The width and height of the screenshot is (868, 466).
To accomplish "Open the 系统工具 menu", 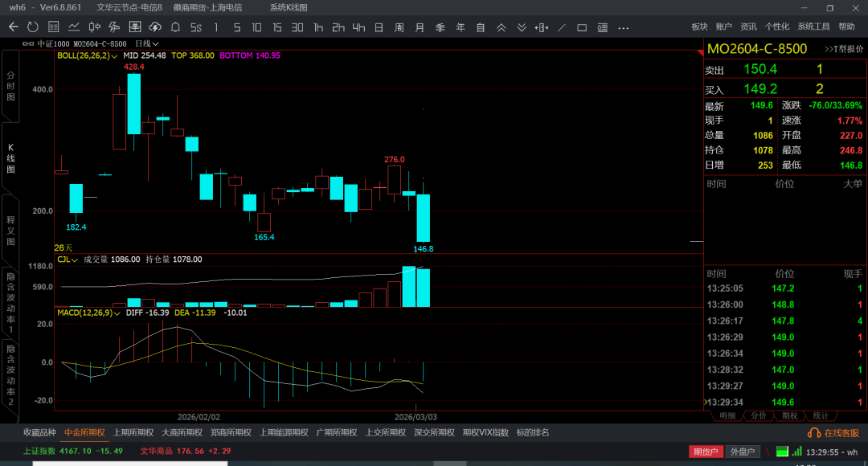I will click(813, 27).
